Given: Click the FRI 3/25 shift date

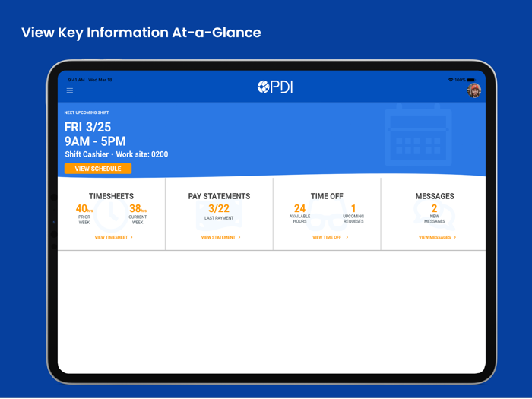Looking at the screenshot, I should 87,127.
